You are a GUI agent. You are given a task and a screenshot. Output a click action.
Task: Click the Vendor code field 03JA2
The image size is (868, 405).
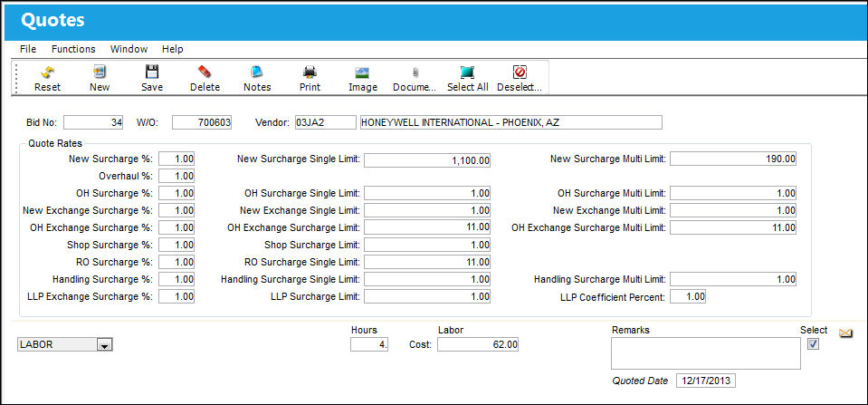click(x=325, y=122)
